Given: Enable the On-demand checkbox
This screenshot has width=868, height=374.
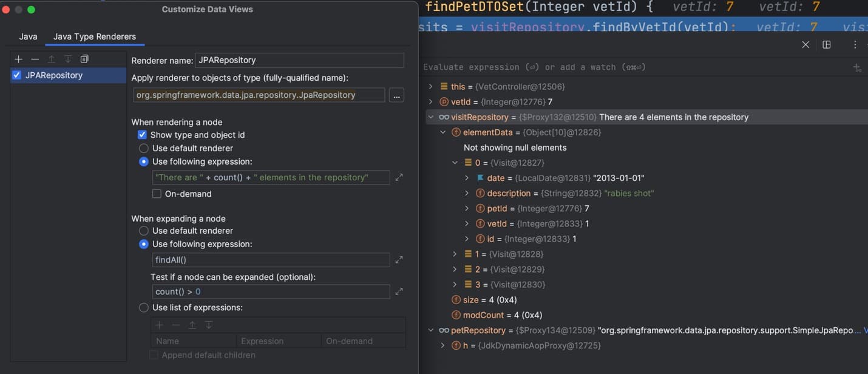Looking at the screenshot, I should click(156, 194).
